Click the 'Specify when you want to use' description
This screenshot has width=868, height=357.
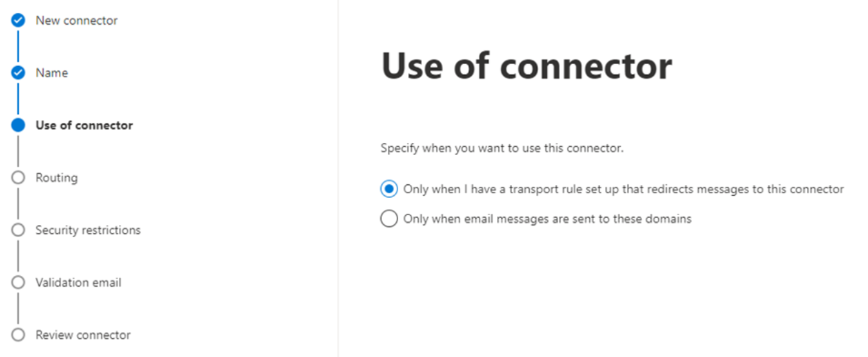tap(501, 148)
